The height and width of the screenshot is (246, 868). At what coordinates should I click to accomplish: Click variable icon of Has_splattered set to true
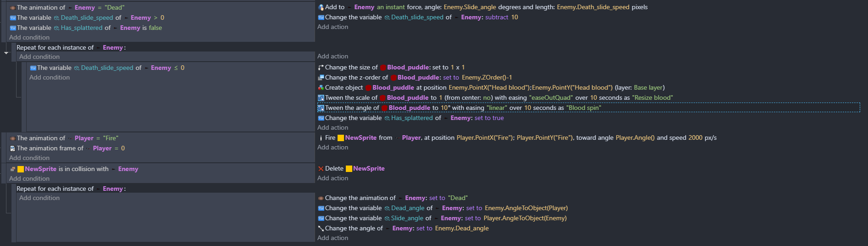(x=321, y=118)
